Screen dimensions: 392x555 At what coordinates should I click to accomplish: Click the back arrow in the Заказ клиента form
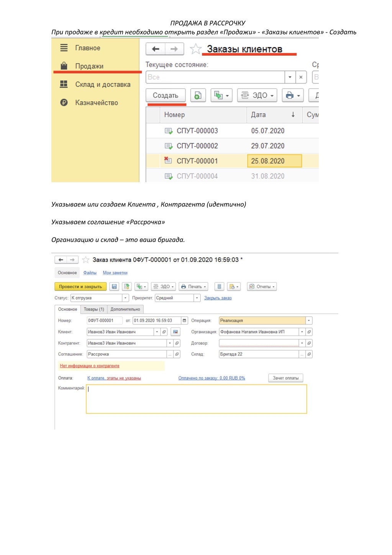click(61, 260)
